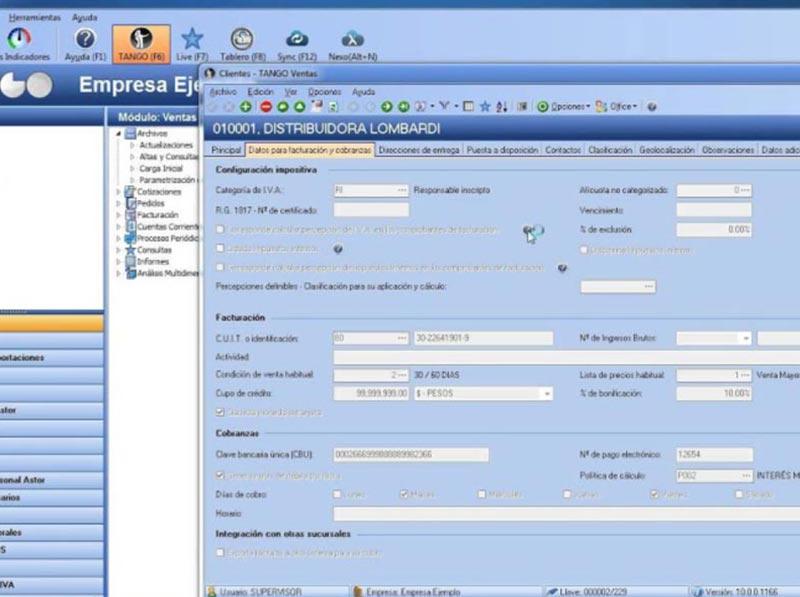
Task: Open the Herramientas menu in main window
Action: pos(34,17)
